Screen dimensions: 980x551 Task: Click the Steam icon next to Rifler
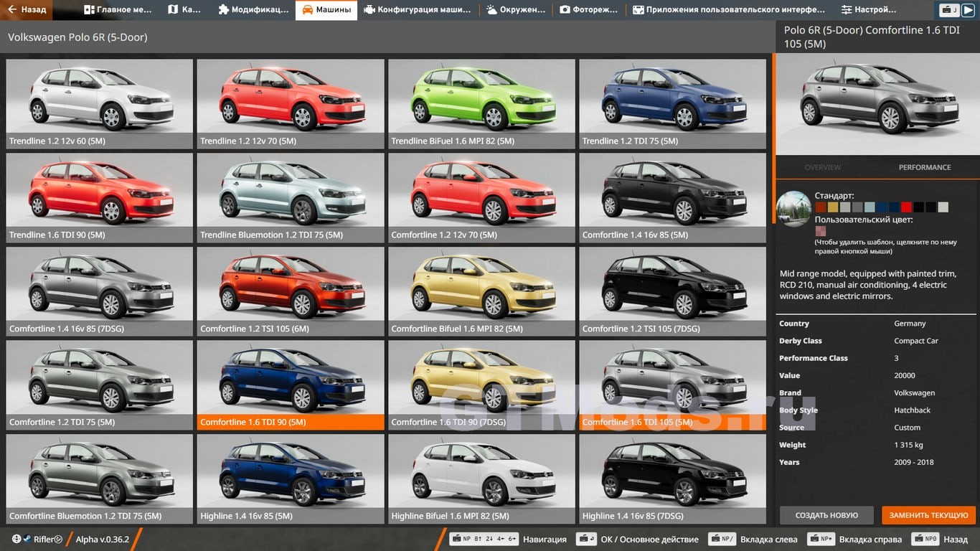(27, 539)
